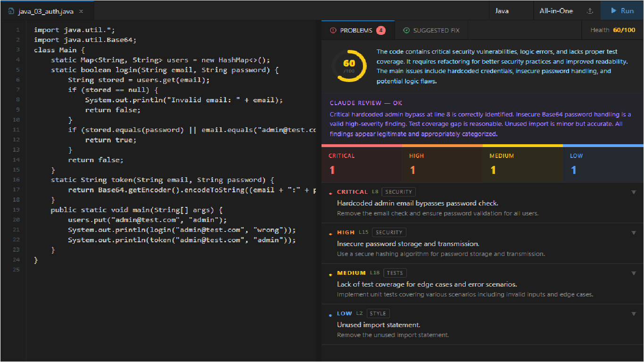
Task: Click the upload/export icon near Run
Action: (590, 11)
